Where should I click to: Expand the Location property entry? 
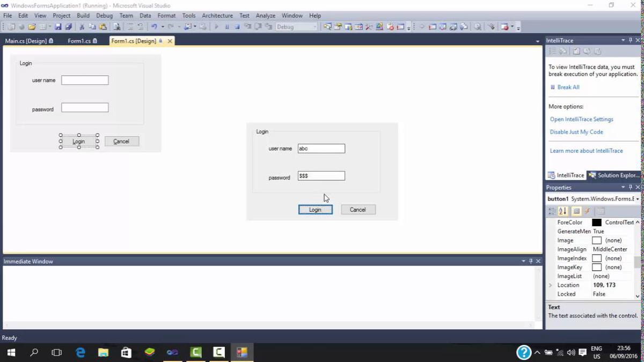550,285
